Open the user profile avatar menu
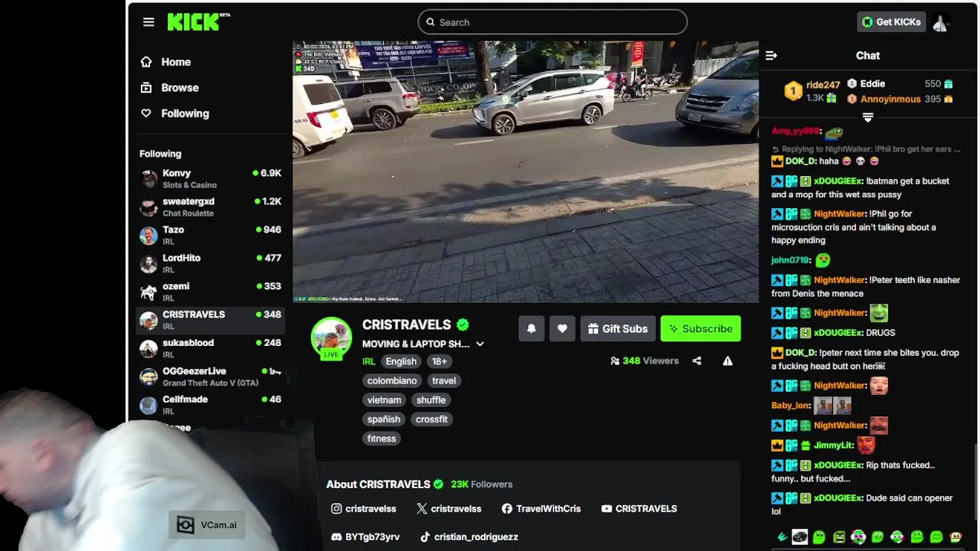The image size is (980, 551). coord(941,23)
